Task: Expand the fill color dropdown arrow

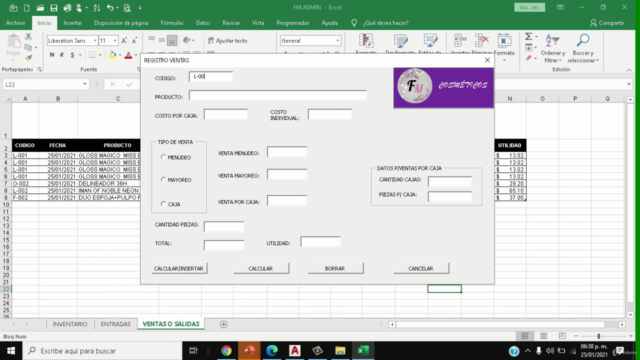Action: click(x=120, y=55)
